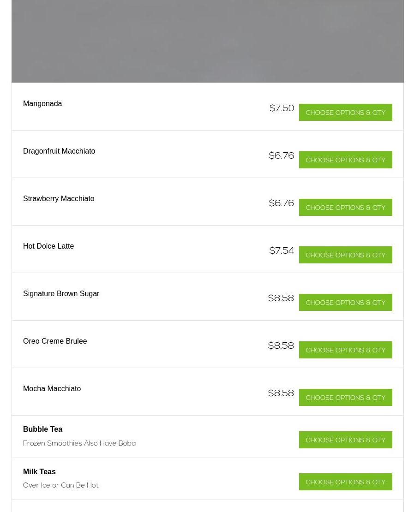Choose options for Oreo Creme Brulee

click(x=345, y=350)
